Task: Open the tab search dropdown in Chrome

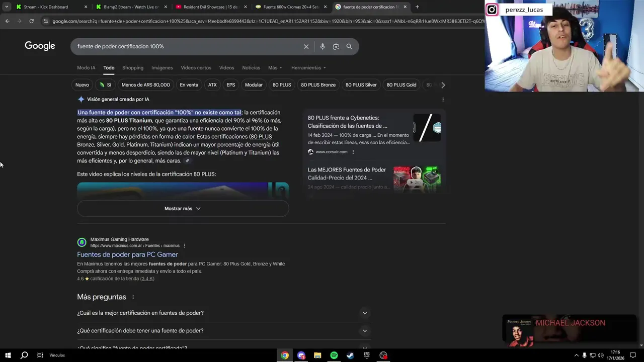Action: coord(7,7)
